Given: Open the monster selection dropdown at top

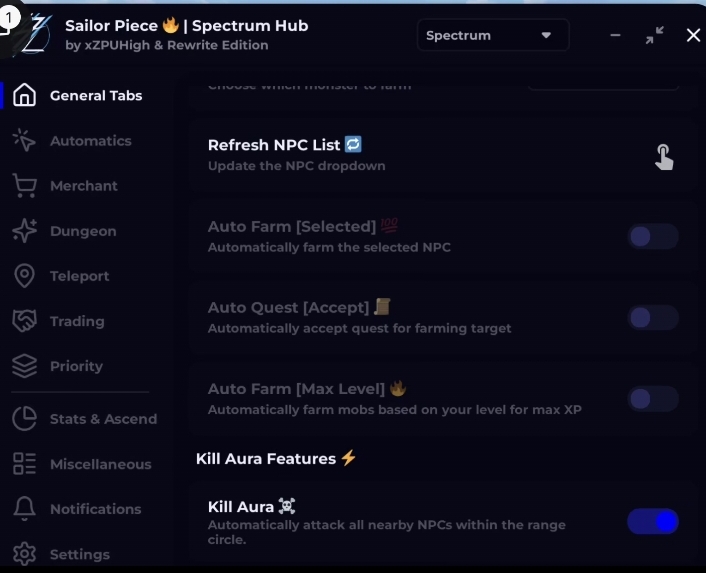Looking at the screenshot, I should pyautogui.click(x=602, y=81).
